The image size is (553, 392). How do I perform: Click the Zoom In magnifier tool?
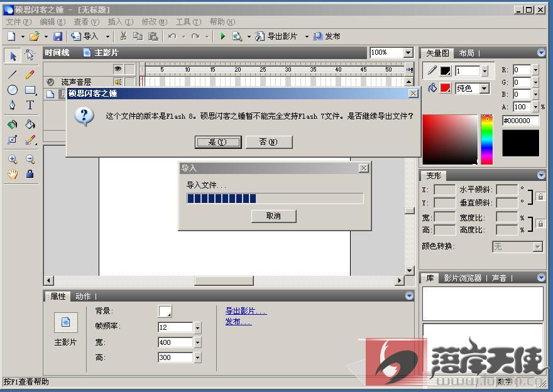(13, 159)
